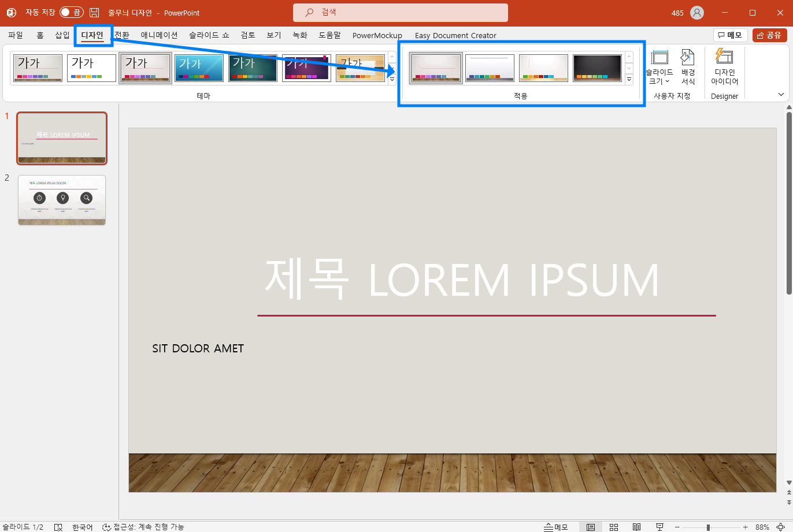The width and height of the screenshot is (793, 532).
Task: Select the highlighted third theme thumbnail
Action: tap(146, 68)
